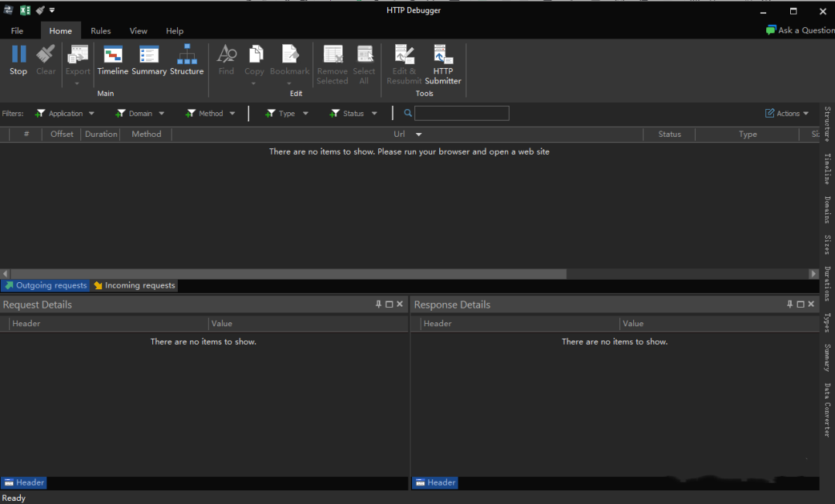Click the Select All icon
The image size is (835, 504).
tap(365, 54)
